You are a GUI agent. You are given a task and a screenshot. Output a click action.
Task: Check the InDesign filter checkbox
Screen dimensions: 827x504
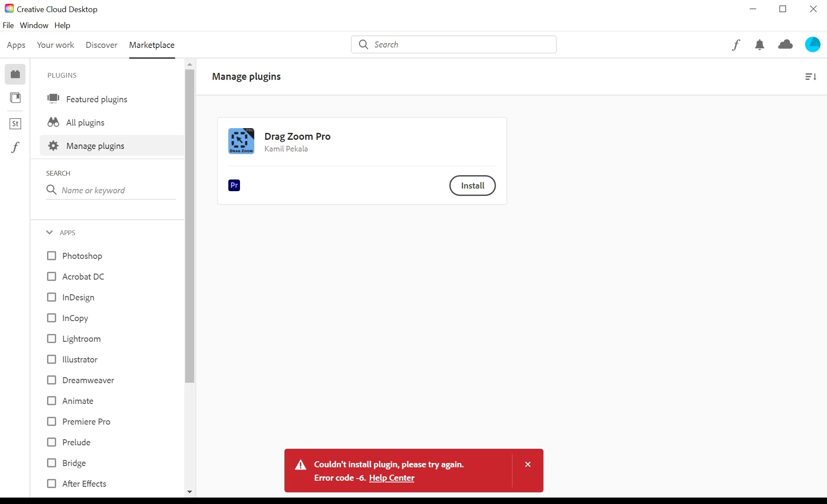(51, 297)
